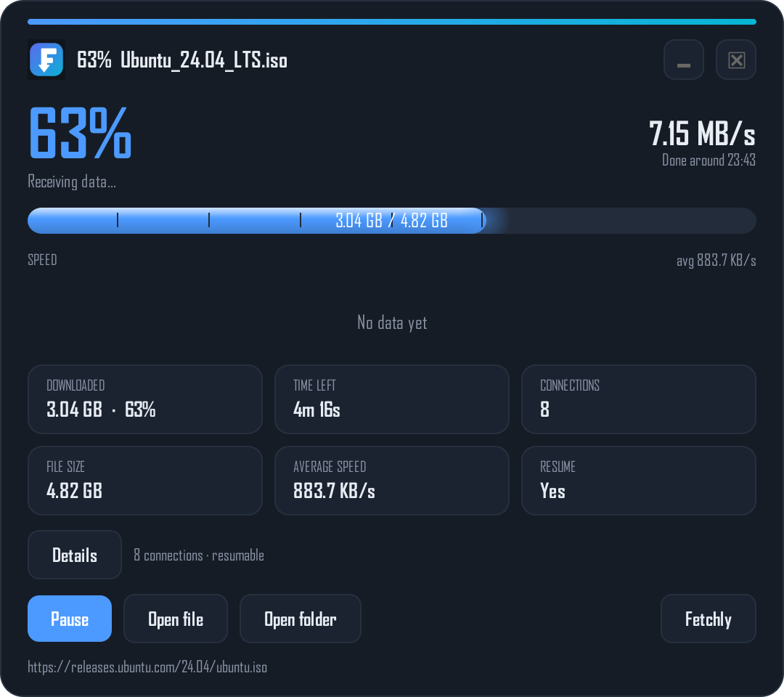Click the title '63% Ubuntu_24.04_LTS.iso'
Image resolution: width=784 pixels, height=697 pixels.
[182, 60]
